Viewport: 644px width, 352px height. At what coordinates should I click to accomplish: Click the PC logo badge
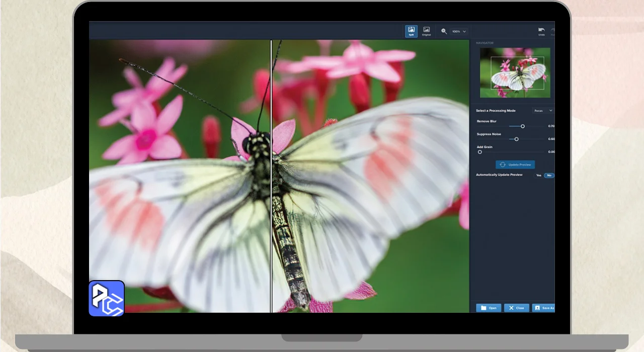107,298
